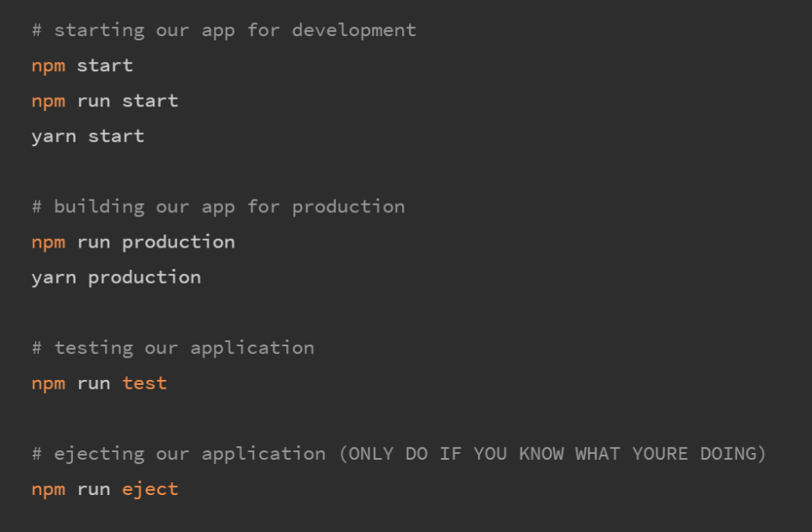Click 'run' in the 'npm run test' line

click(x=94, y=383)
